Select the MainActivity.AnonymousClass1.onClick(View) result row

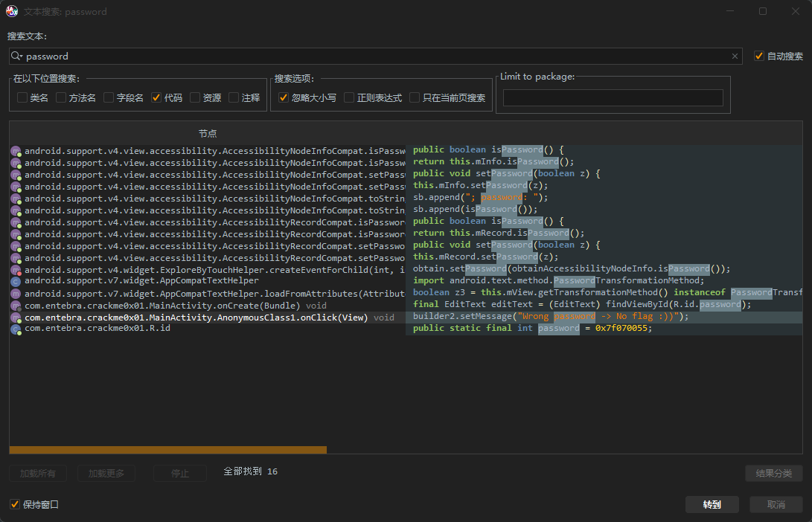[406, 318]
